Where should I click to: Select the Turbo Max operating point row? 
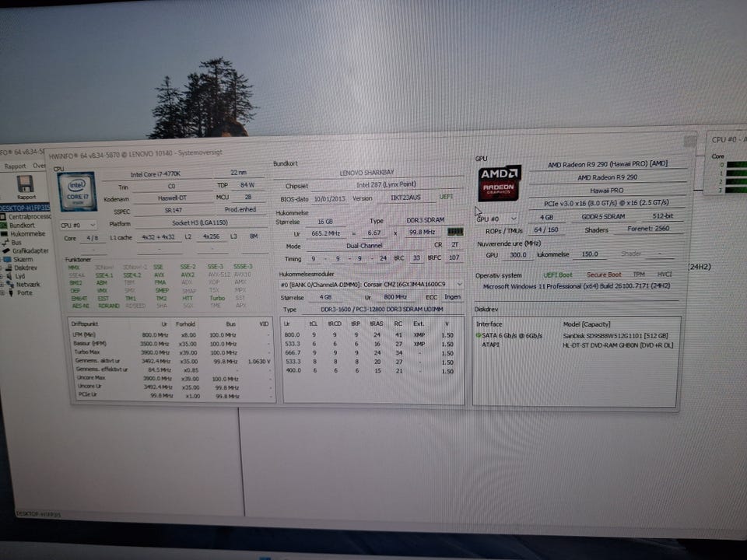coord(173,352)
